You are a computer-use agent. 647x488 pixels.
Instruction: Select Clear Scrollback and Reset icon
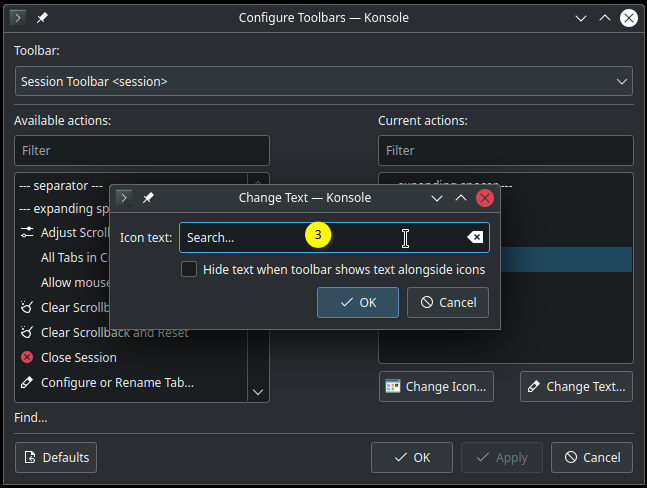click(27, 332)
